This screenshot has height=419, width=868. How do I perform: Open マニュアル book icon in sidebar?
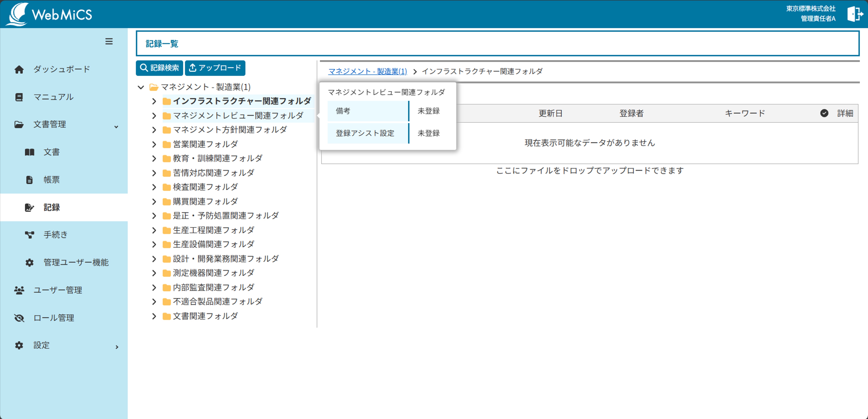coord(19,97)
